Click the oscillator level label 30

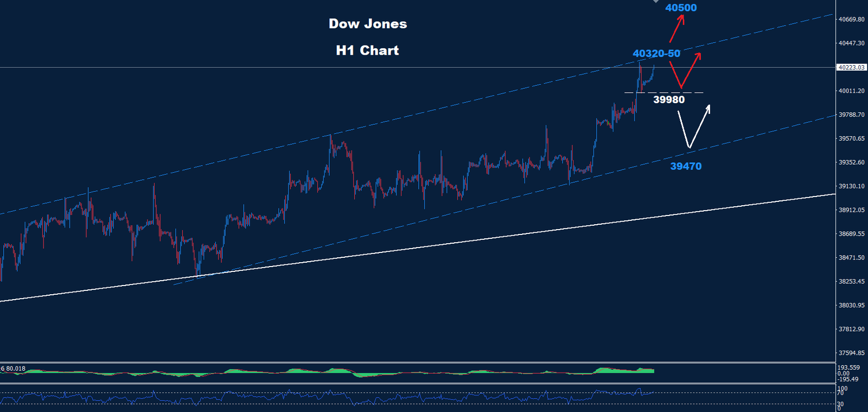click(x=840, y=404)
